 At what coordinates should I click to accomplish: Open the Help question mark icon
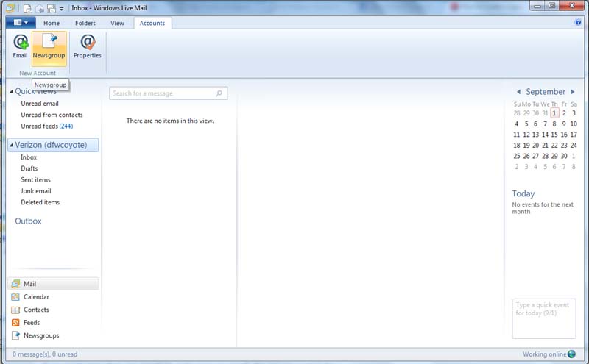[x=578, y=22]
